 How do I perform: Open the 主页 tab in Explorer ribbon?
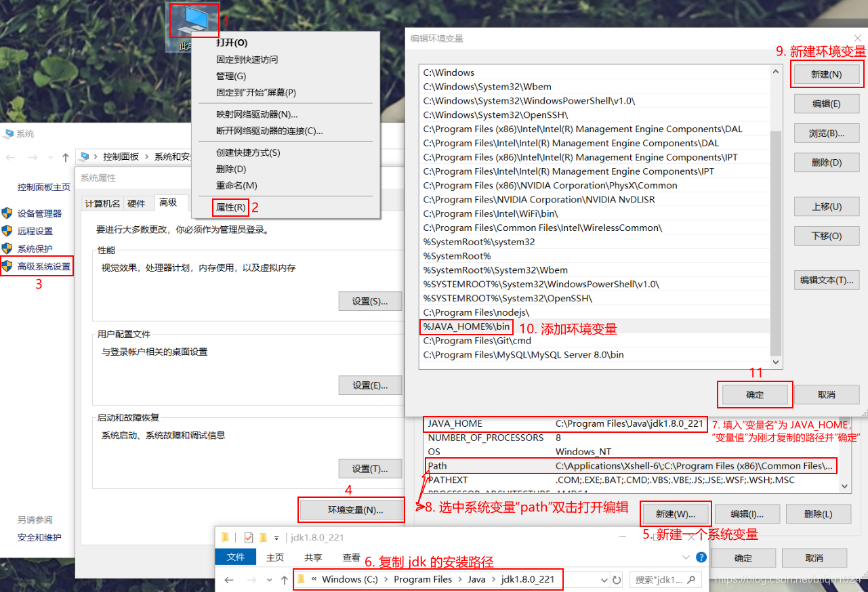point(275,557)
